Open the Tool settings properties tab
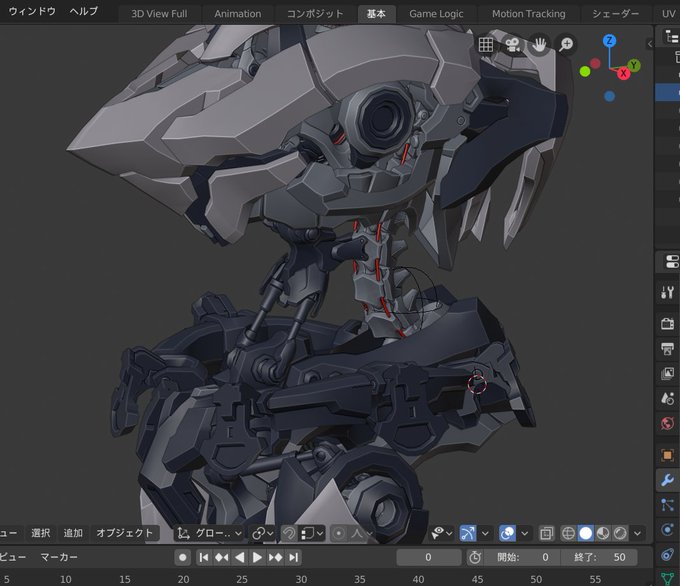680x586 pixels. coord(667,292)
